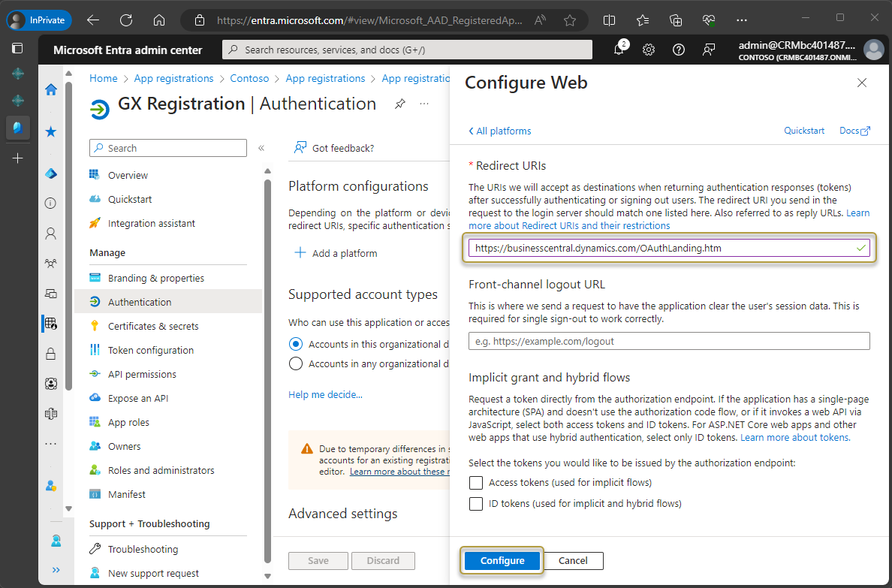This screenshot has height=588, width=892.
Task: Enable the ID tokens checkbox
Action: point(475,504)
